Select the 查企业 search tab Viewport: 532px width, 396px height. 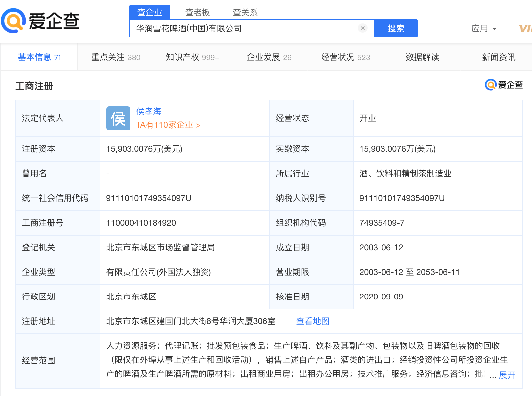[150, 12]
